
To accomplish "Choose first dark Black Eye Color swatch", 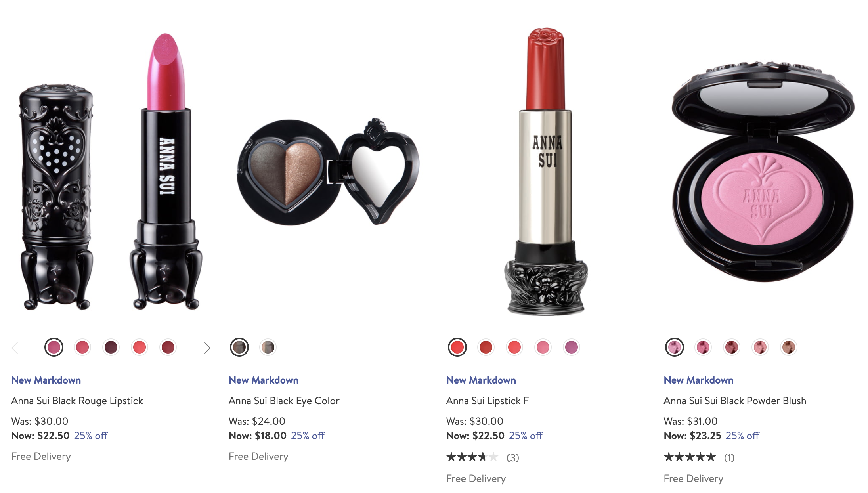I will coord(239,348).
